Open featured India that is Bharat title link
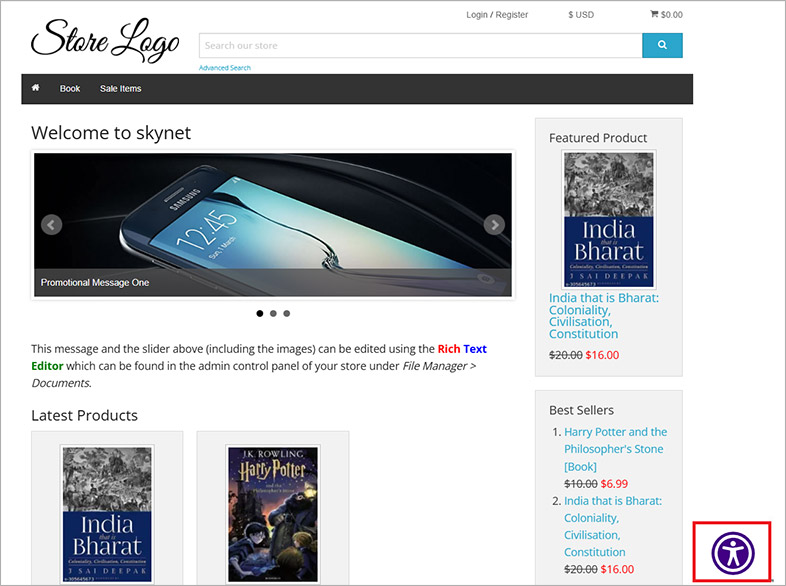 (604, 316)
